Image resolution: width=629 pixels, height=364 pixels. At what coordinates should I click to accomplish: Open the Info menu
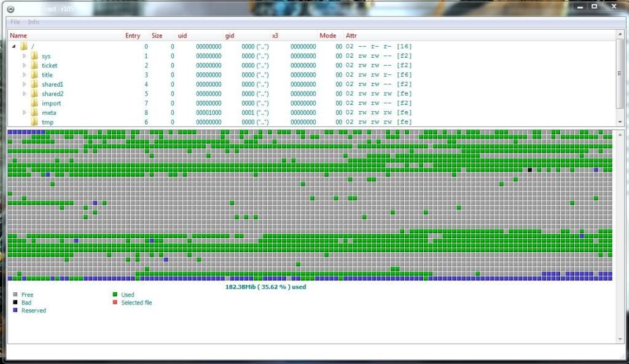pyautogui.click(x=33, y=22)
